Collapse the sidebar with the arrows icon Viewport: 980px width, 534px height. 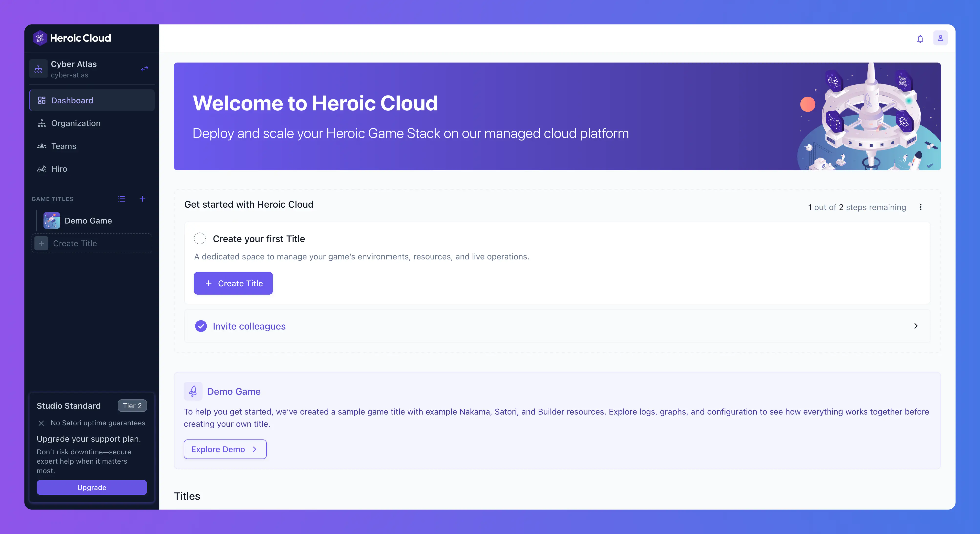pyautogui.click(x=144, y=69)
